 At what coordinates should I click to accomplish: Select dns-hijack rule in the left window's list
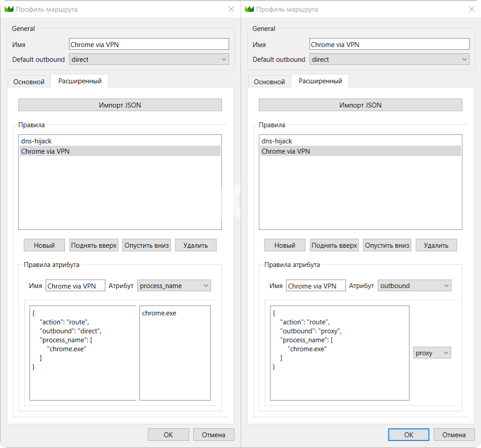[x=36, y=141]
